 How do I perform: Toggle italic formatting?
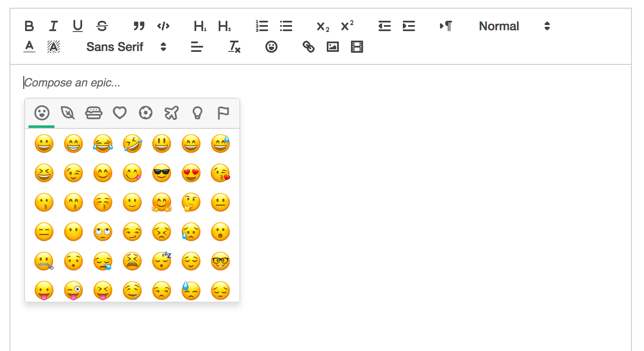click(x=53, y=26)
